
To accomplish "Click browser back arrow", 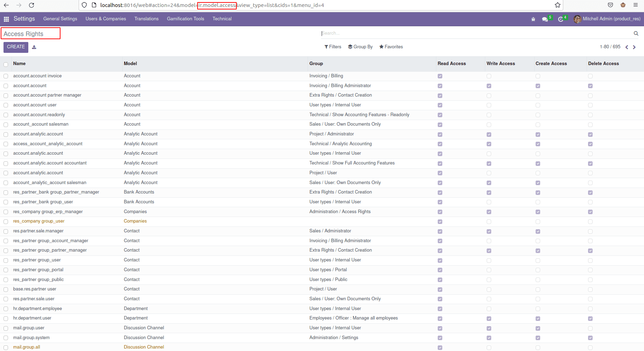I will pos(6,5).
